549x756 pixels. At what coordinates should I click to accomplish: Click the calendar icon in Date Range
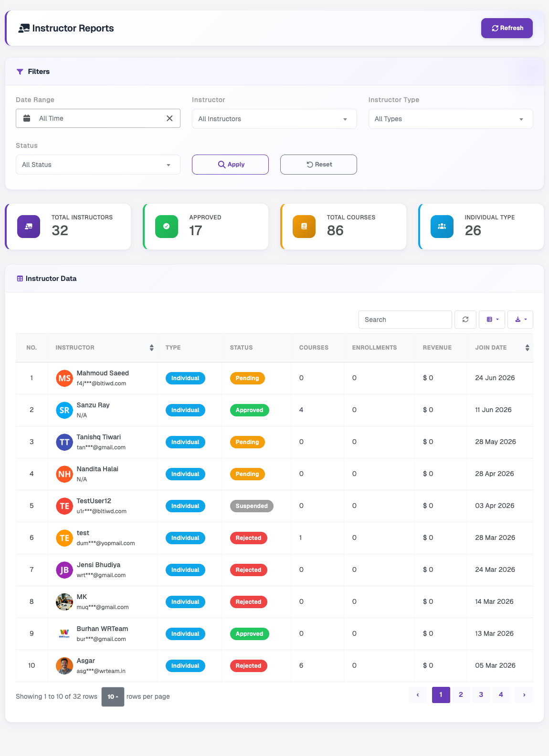pos(27,118)
